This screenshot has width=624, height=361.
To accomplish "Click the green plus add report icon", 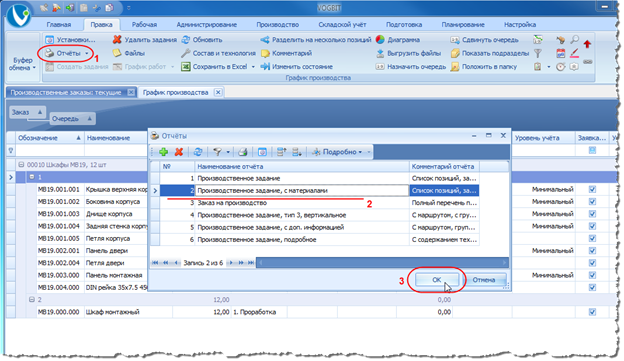I will coord(164,152).
